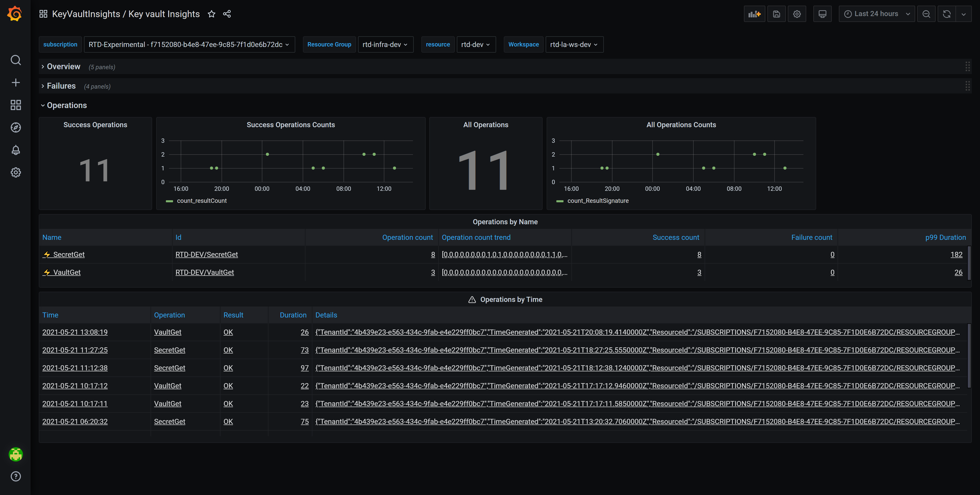The height and width of the screenshot is (495, 980).
Task: Open the Last 24 hours time picker
Action: click(x=876, y=14)
